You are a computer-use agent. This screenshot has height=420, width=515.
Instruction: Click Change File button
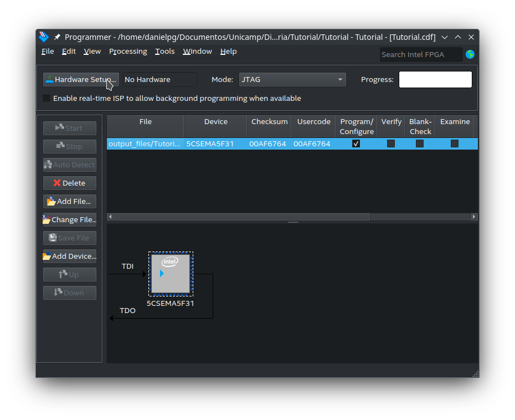tap(70, 219)
